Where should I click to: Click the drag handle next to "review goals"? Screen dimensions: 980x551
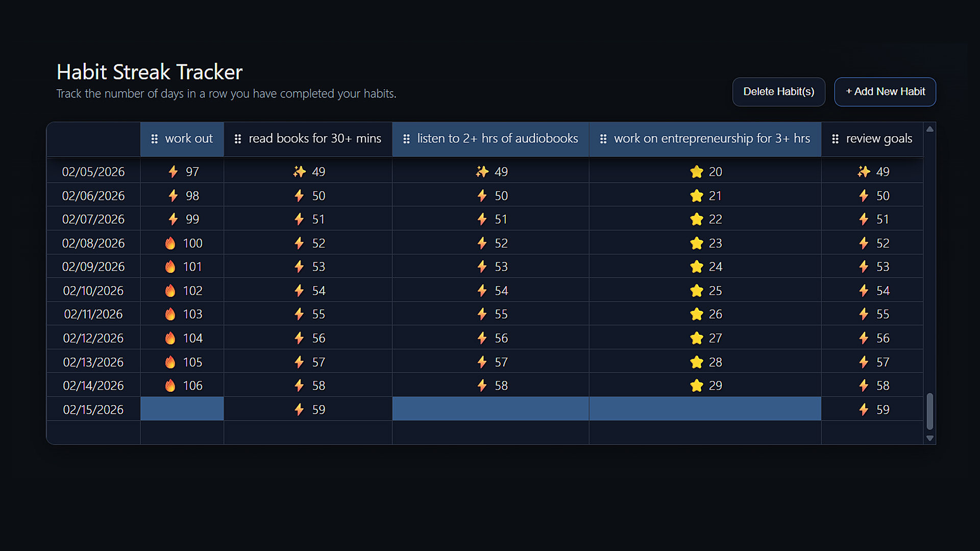(x=835, y=138)
